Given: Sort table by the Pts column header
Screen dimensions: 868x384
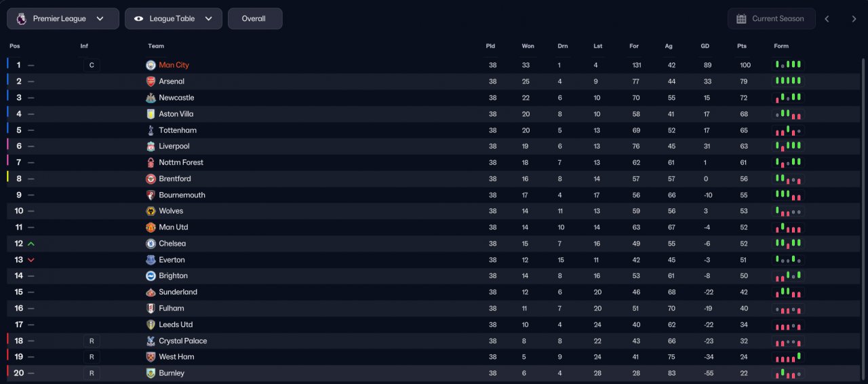Looking at the screenshot, I should 742,46.
